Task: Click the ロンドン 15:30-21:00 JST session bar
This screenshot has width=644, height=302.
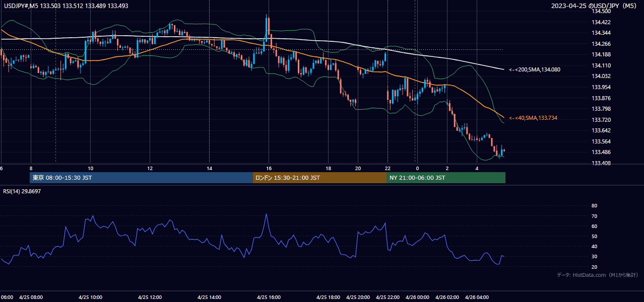Action: [x=319, y=178]
